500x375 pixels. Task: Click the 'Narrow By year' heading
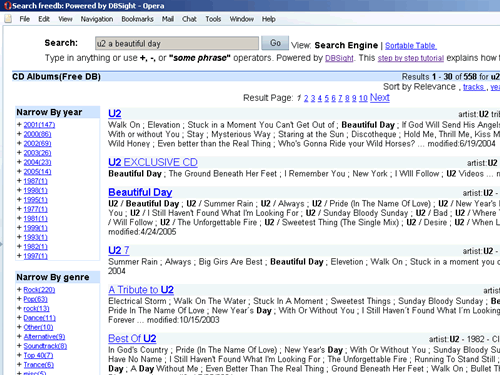49,112
